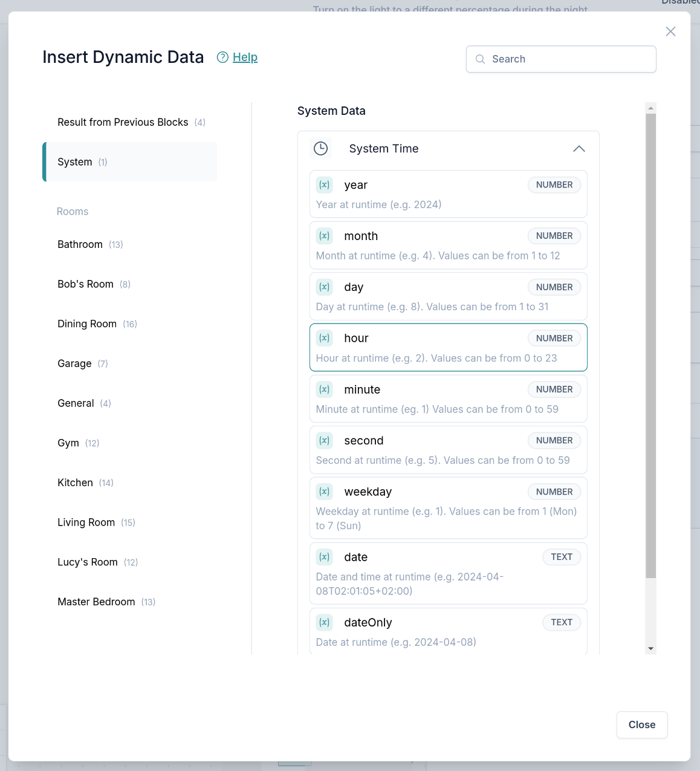Click the question mark help icon
The image size is (700, 771).
point(222,57)
